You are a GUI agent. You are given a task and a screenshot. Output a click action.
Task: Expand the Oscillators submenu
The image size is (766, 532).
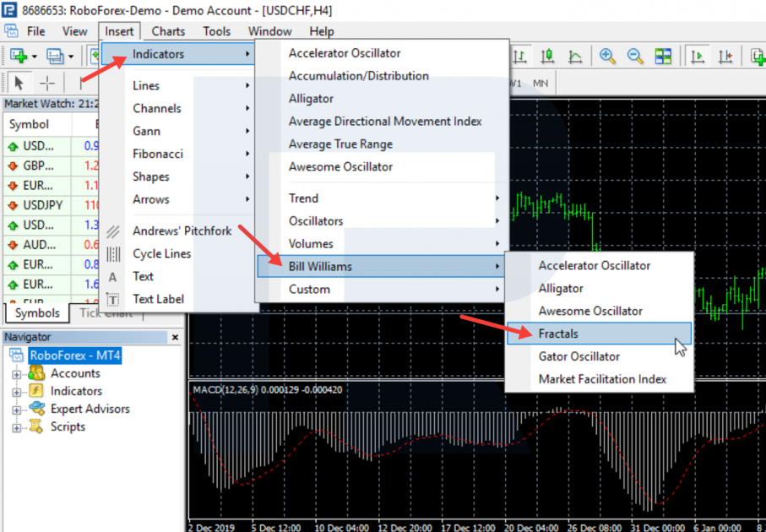(x=383, y=220)
